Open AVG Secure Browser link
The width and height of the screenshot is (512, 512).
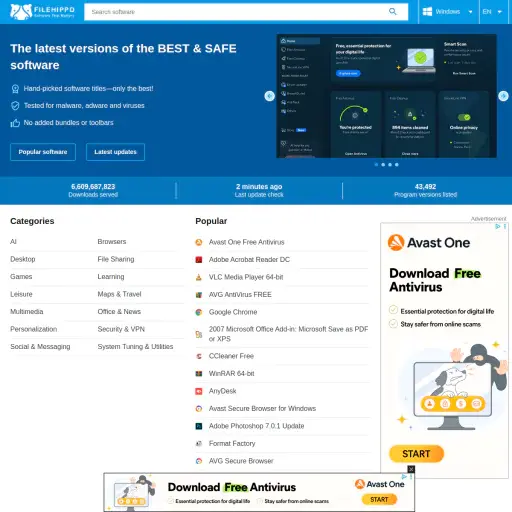pyautogui.click(x=241, y=461)
